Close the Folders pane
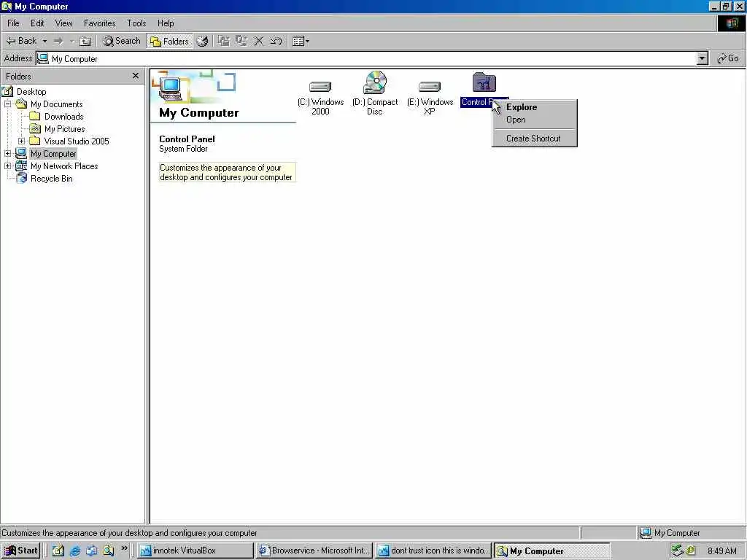 (x=135, y=76)
